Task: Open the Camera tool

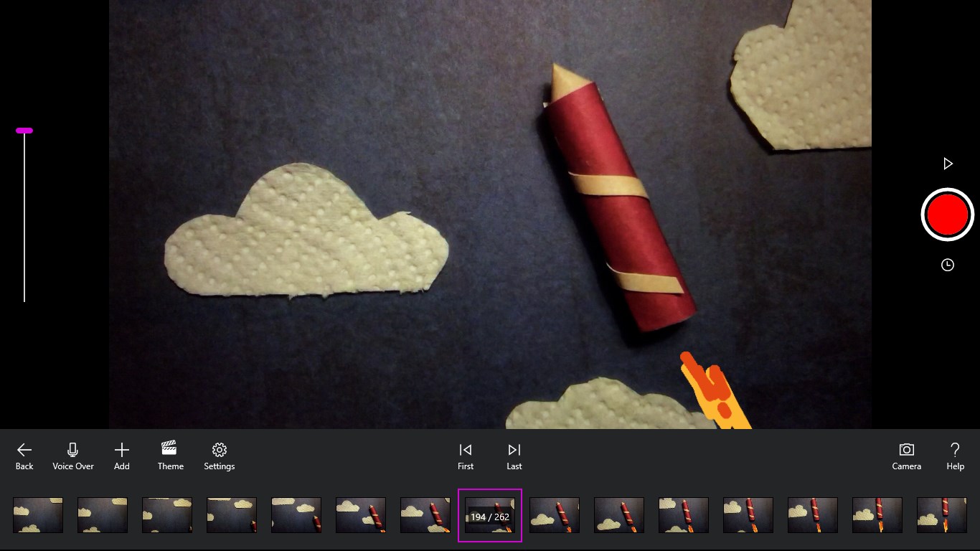Action: pyautogui.click(x=907, y=456)
